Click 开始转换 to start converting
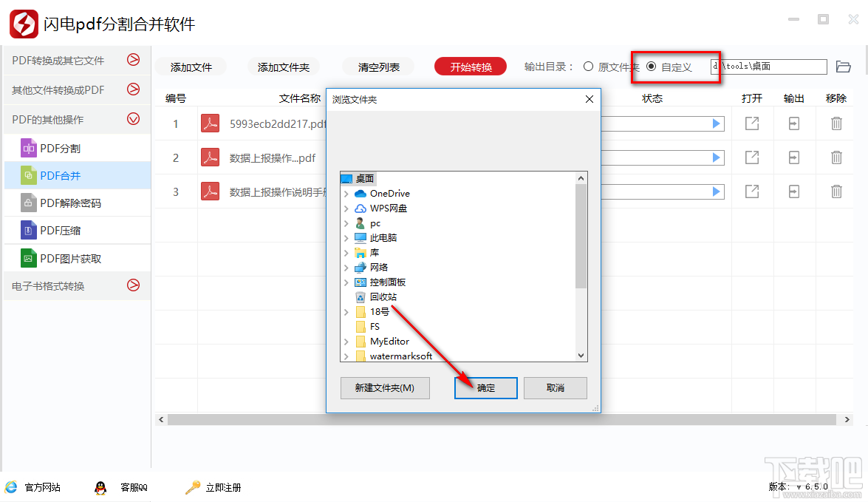The height and width of the screenshot is (502, 868). (470, 66)
